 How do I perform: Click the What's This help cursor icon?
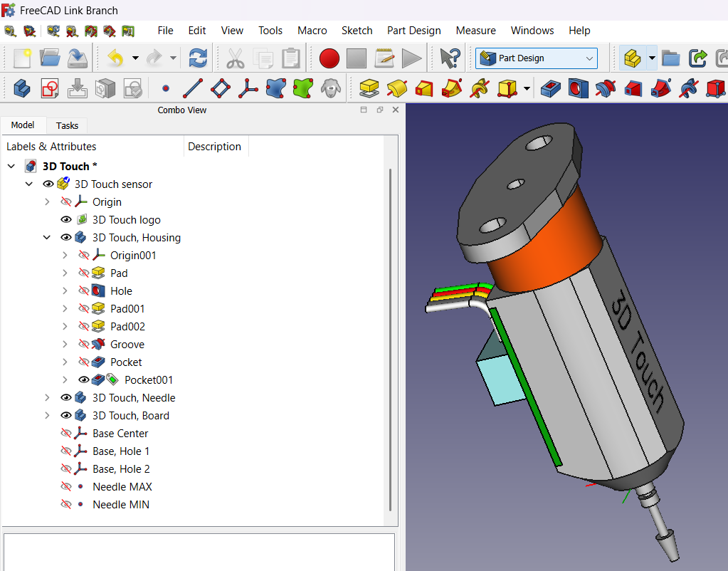450,58
